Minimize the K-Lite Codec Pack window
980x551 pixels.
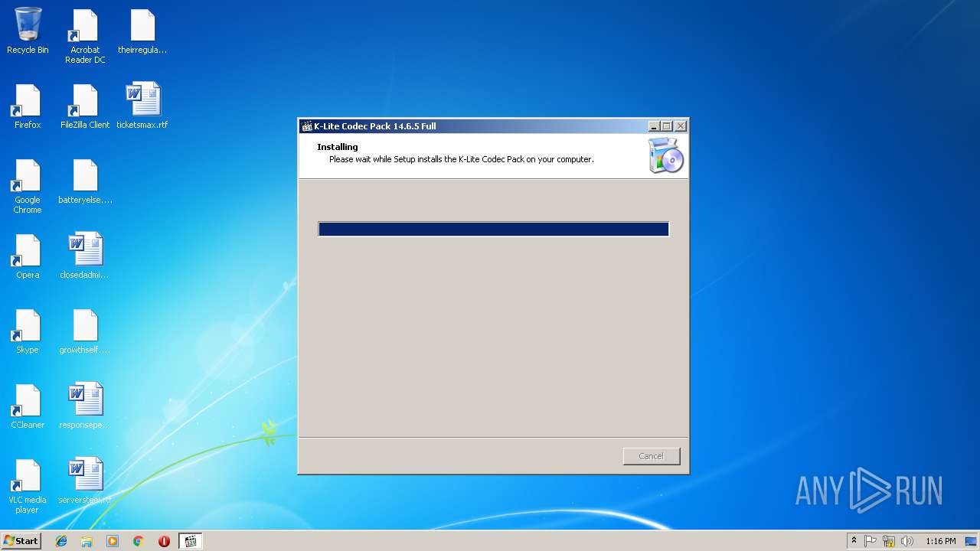click(x=653, y=126)
